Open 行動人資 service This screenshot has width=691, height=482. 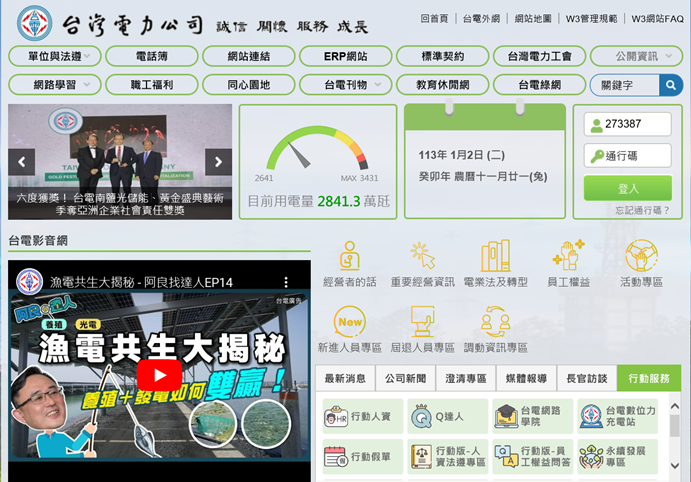pos(363,416)
